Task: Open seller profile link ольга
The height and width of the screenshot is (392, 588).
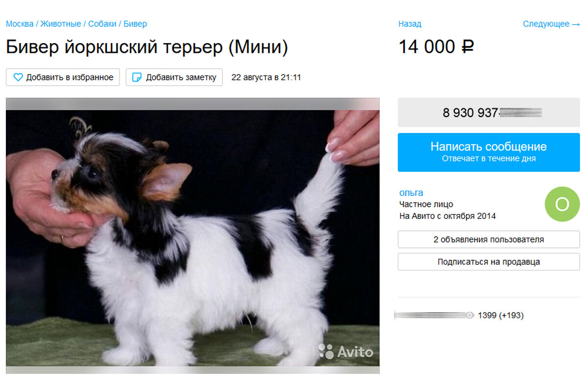Action: click(411, 193)
